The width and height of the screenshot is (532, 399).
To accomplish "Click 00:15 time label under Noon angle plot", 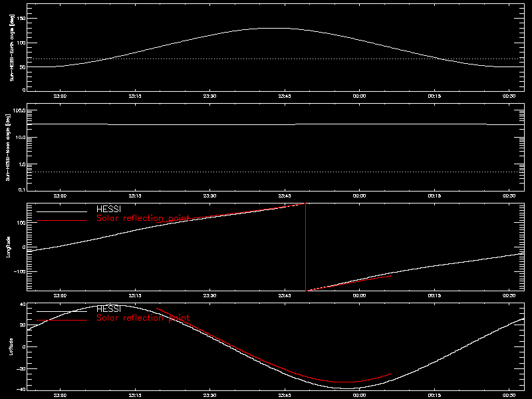I will coord(434,196).
